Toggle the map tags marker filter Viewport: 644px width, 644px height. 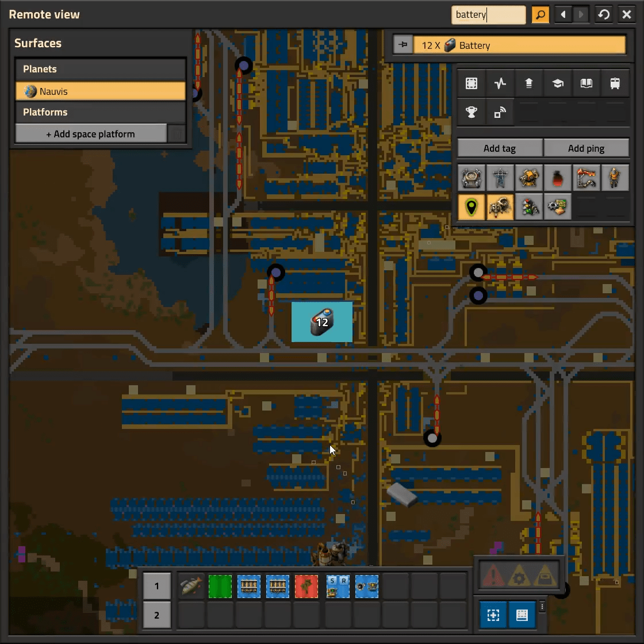[471, 207]
